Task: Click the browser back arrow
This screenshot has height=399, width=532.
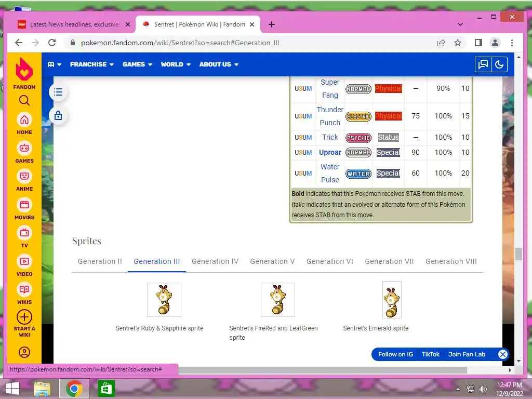Action: (19, 43)
